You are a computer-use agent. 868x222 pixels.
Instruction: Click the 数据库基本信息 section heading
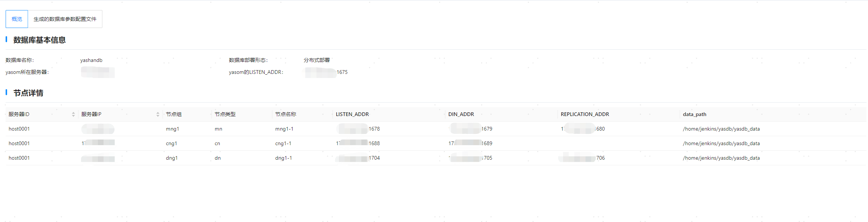click(x=39, y=40)
